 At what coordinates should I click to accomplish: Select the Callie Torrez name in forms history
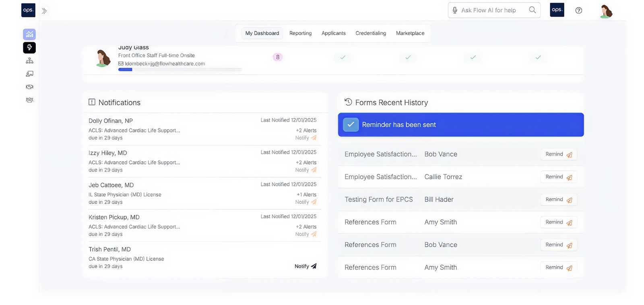click(443, 177)
